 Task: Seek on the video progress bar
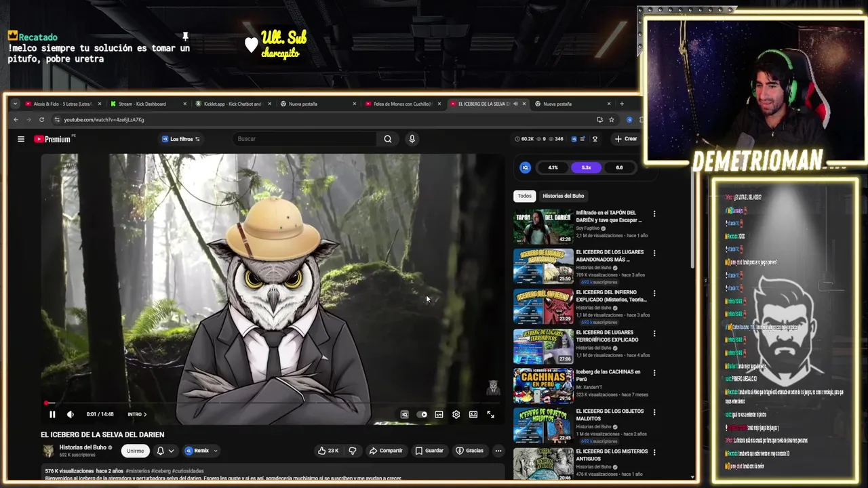(x=271, y=403)
